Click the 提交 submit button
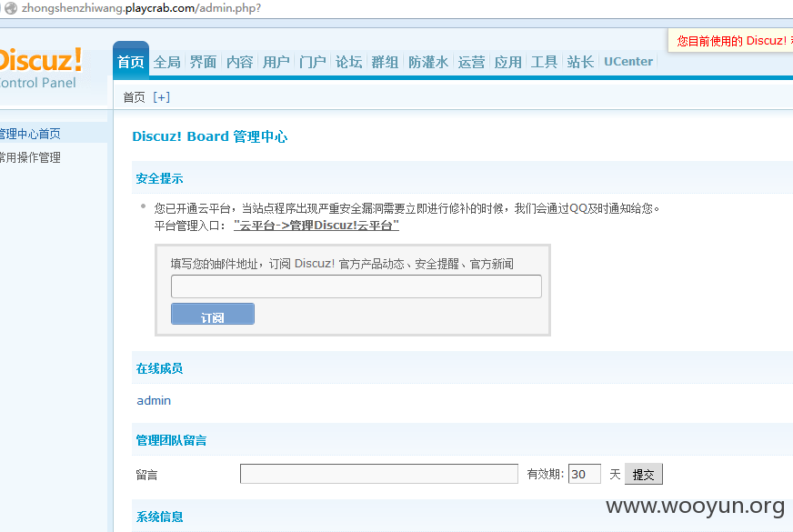 click(644, 475)
